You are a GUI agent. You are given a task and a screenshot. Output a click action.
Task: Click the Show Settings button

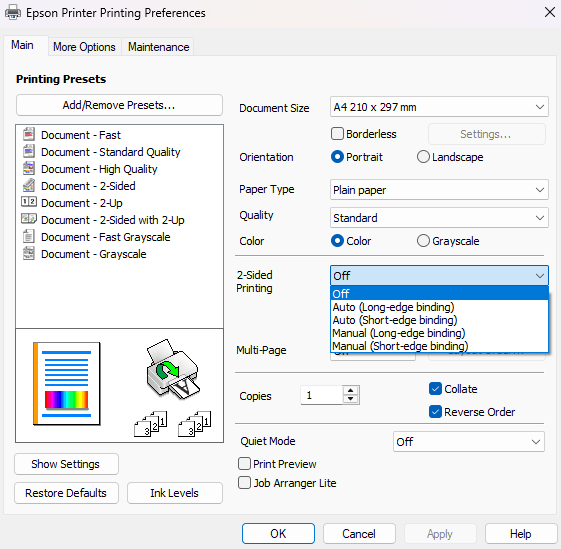click(67, 464)
